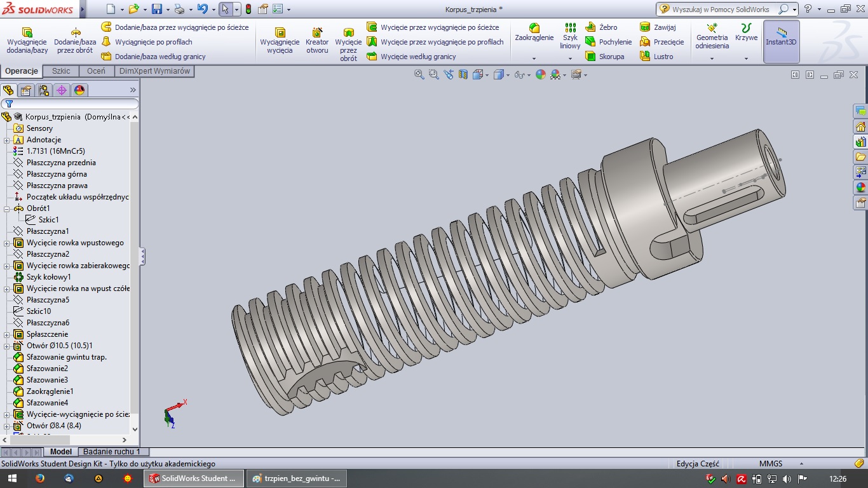Open Geometria odniesienia dropdown arrow
The height and width of the screenshot is (488, 868).
point(712,58)
